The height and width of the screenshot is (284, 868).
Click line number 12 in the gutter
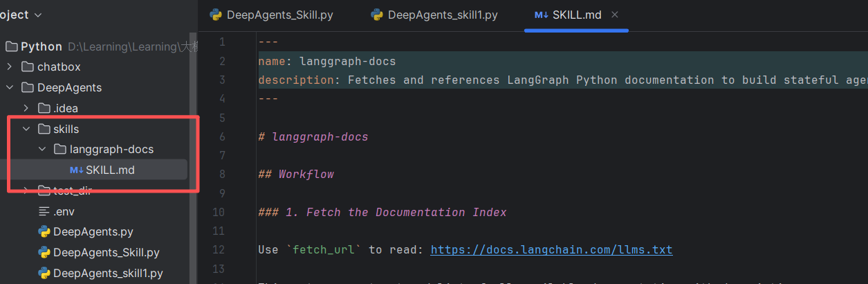coord(219,249)
